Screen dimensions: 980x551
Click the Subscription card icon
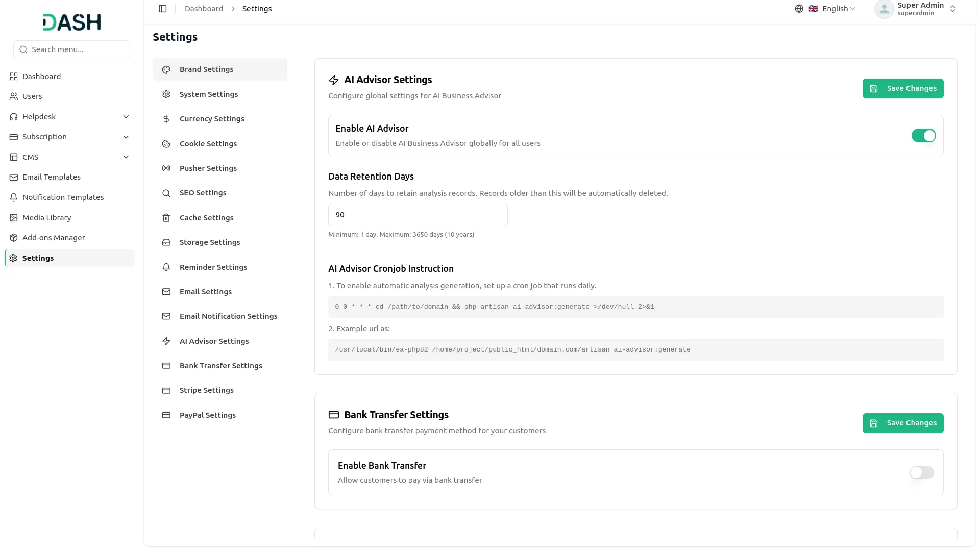(x=14, y=137)
